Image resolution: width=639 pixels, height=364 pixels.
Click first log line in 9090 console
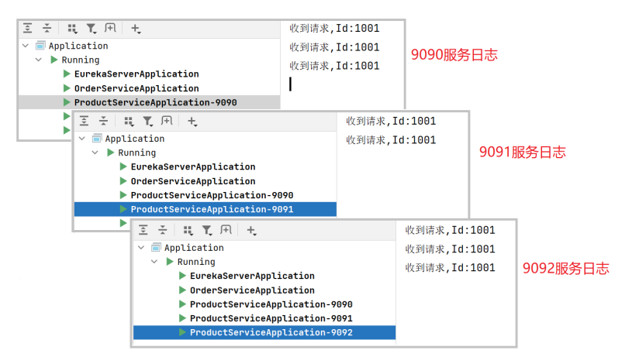pyautogui.click(x=334, y=28)
